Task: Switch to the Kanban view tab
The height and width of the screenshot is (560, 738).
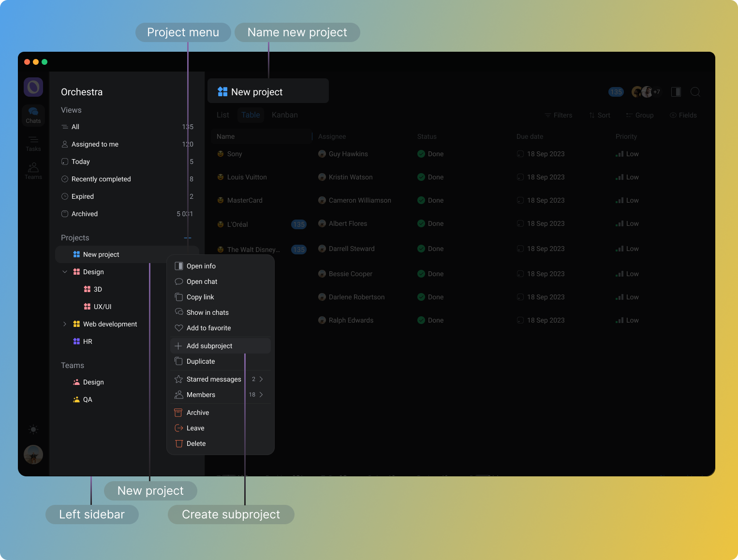Action: 284,115
